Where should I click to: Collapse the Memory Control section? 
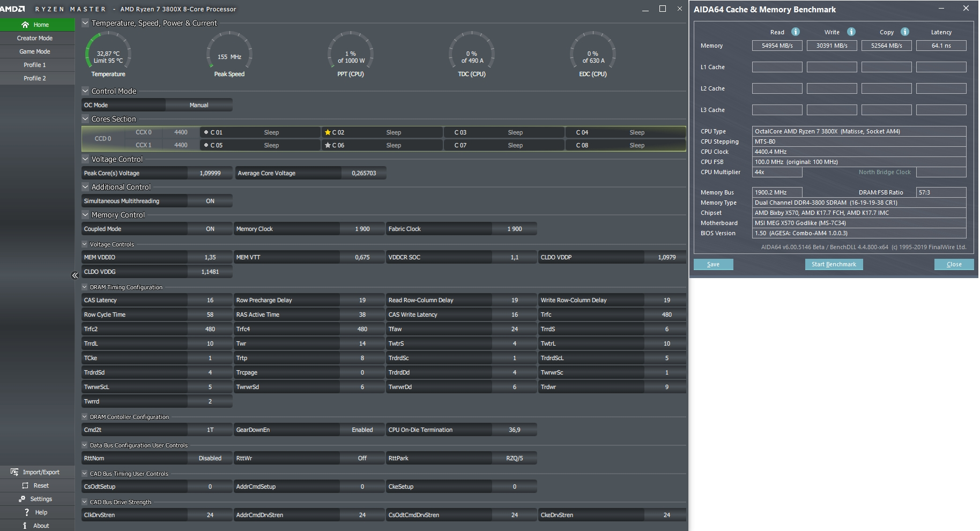85,215
